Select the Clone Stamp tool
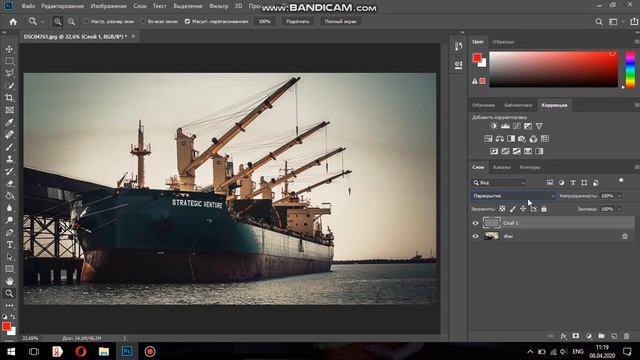 (9, 159)
